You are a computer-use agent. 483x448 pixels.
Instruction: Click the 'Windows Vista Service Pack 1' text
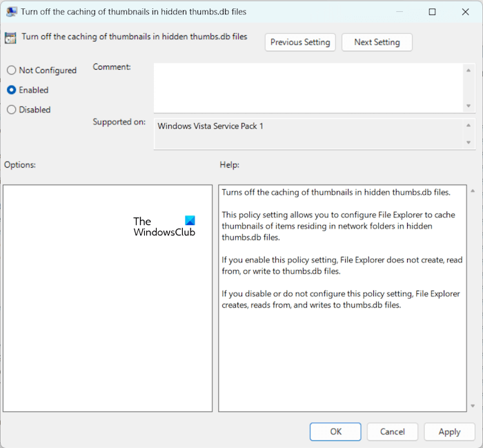coord(210,126)
